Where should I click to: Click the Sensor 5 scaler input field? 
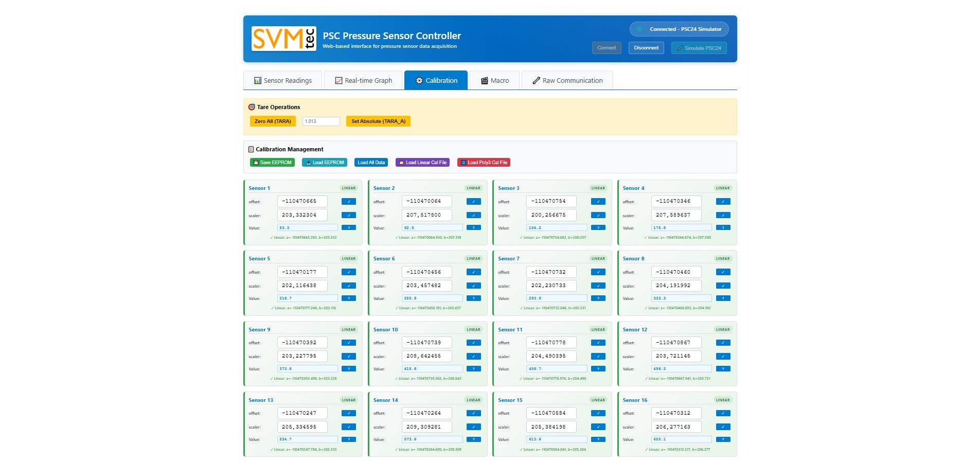(x=302, y=286)
